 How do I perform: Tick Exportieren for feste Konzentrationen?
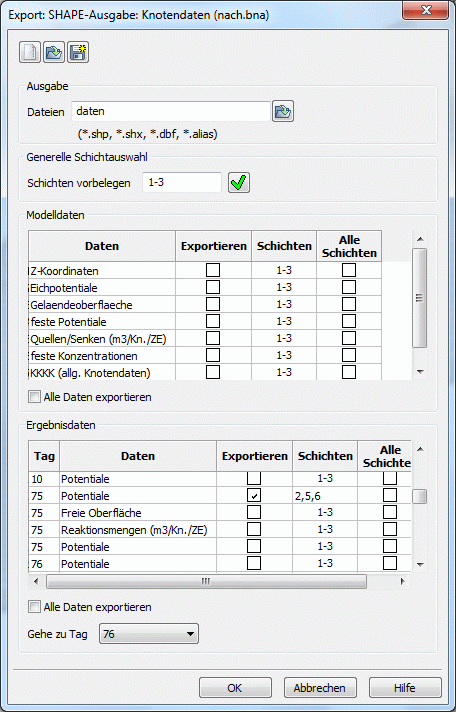[213, 355]
